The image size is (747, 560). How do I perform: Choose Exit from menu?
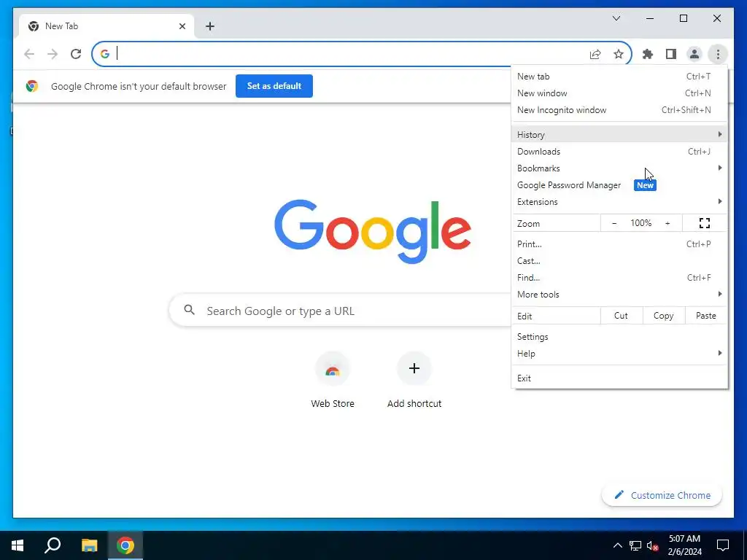pos(619,378)
